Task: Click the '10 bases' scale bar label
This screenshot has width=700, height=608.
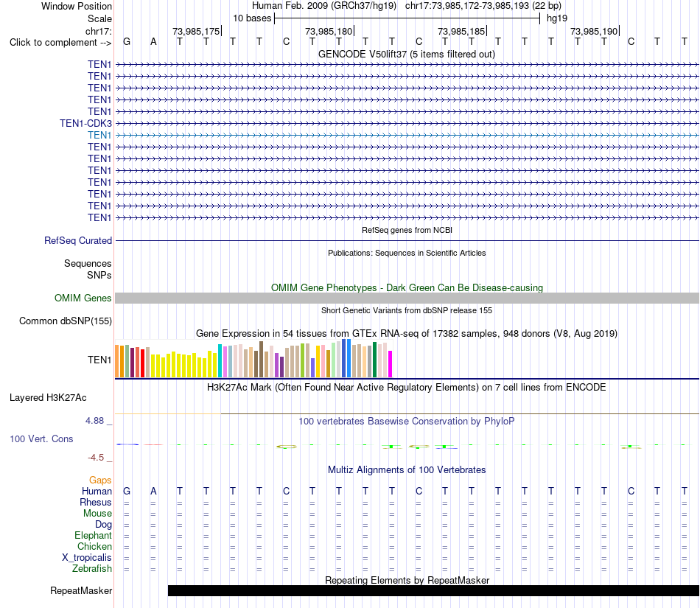Action: click(x=252, y=18)
